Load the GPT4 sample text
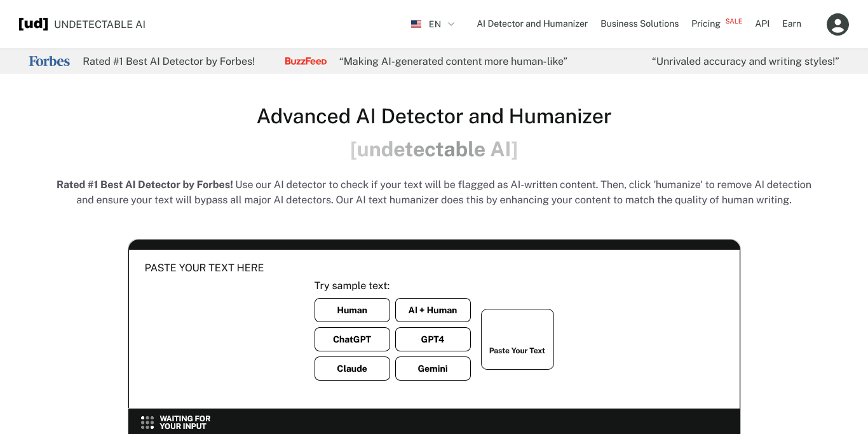Viewport: 868px width, 434px height. [x=433, y=339]
